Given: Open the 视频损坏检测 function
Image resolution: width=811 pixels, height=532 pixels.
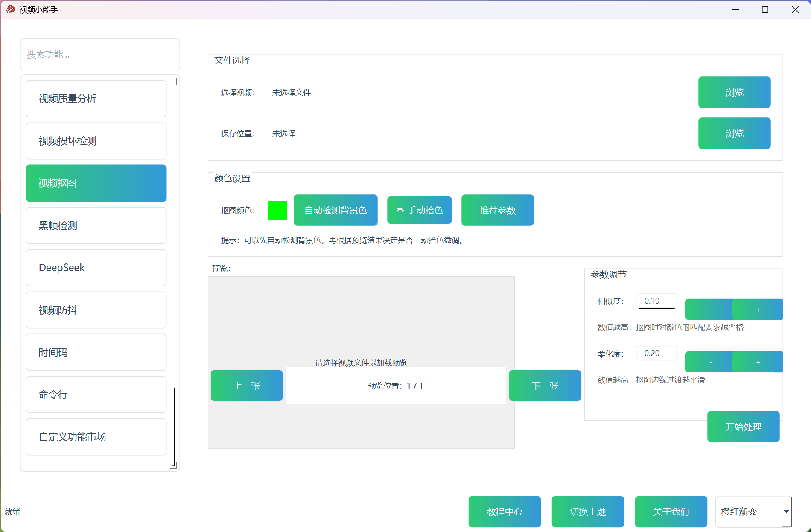Looking at the screenshot, I should pos(96,141).
